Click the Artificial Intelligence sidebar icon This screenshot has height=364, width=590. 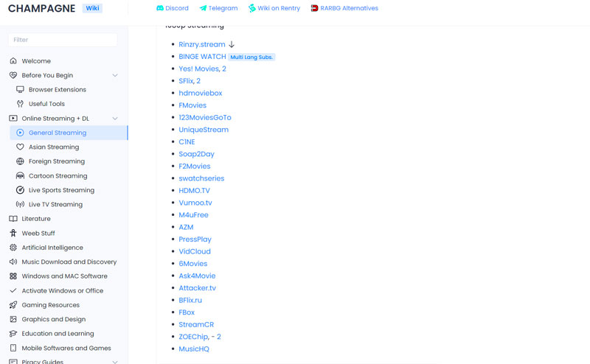tap(13, 248)
